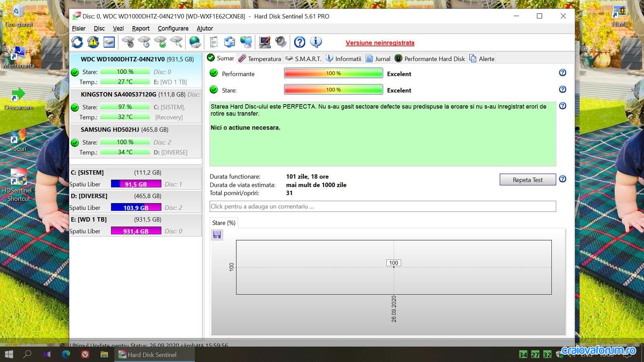Select the E: [WD 1 TB] partition
Image resolution: width=644 pixels, height=362 pixels.
(x=136, y=225)
